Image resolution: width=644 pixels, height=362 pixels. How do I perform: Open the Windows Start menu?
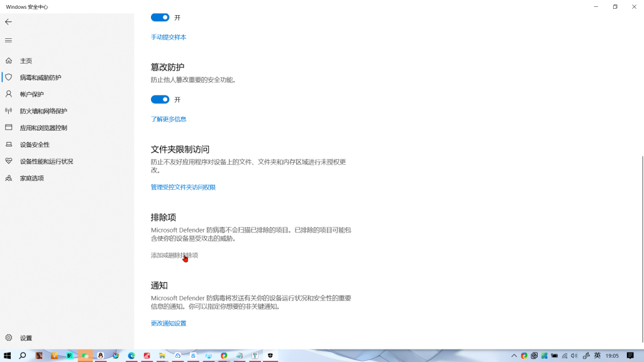(x=8, y=356)
